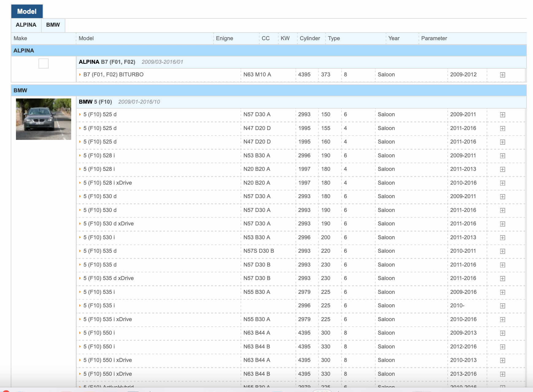
Task: Open the BMW 5 (F10) series heading
Action: click(95, 102)
